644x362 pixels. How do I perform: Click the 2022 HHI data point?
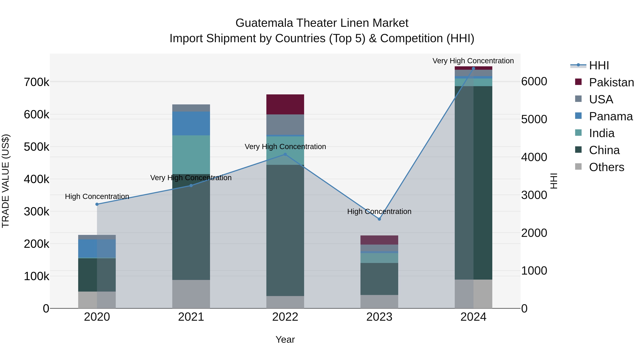[285, 154]
